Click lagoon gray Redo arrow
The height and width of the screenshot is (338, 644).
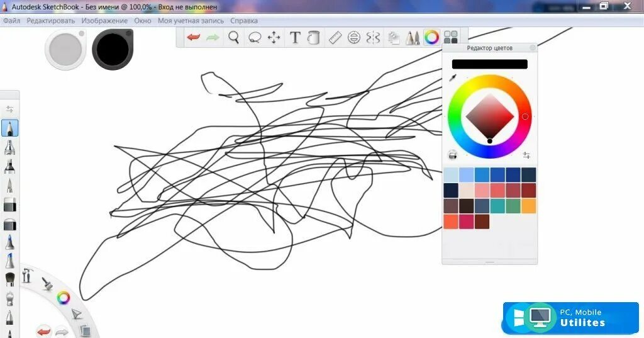click(x=62, y=332)
